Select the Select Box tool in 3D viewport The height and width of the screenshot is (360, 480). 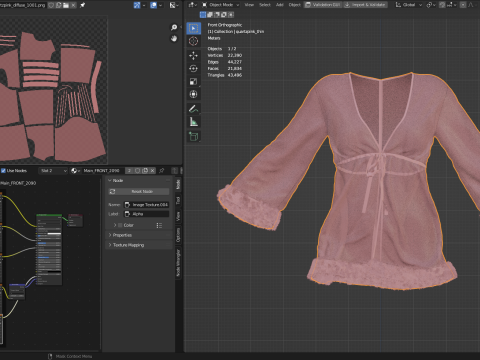click(193, 28)
